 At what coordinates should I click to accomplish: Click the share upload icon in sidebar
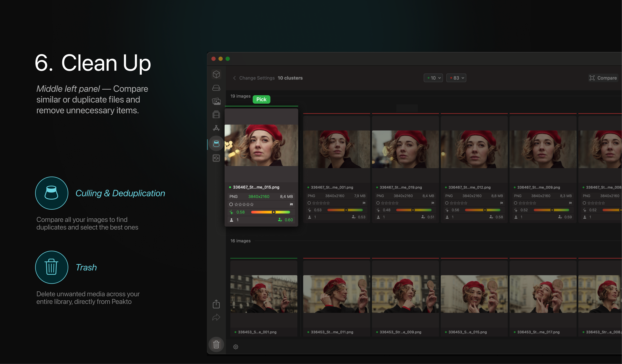(x=216, y=304)
